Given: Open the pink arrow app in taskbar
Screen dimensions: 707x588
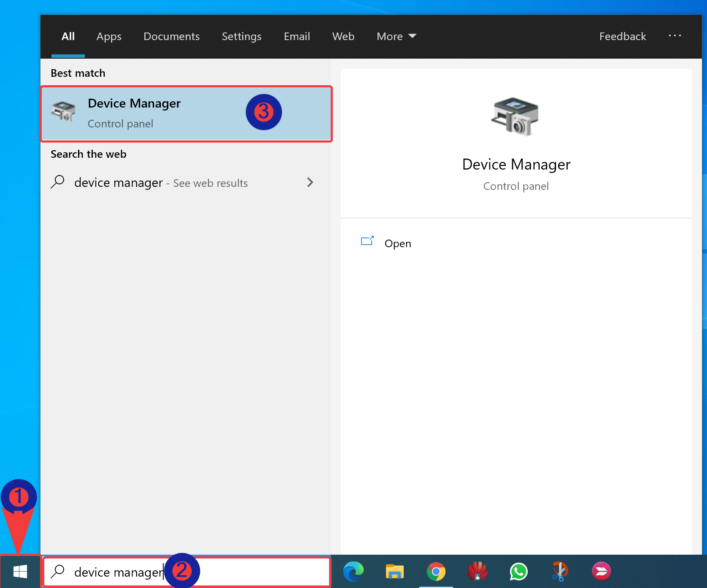Looking at the screenshot, I should coord(601,572).
